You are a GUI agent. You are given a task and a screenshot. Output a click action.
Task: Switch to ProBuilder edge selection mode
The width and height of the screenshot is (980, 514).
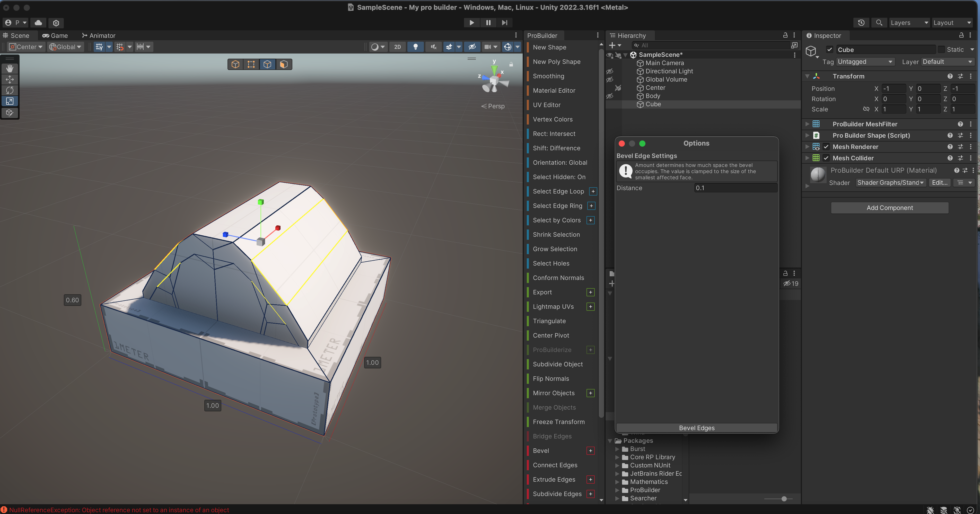pyautogui.click(x=267, y=64)
